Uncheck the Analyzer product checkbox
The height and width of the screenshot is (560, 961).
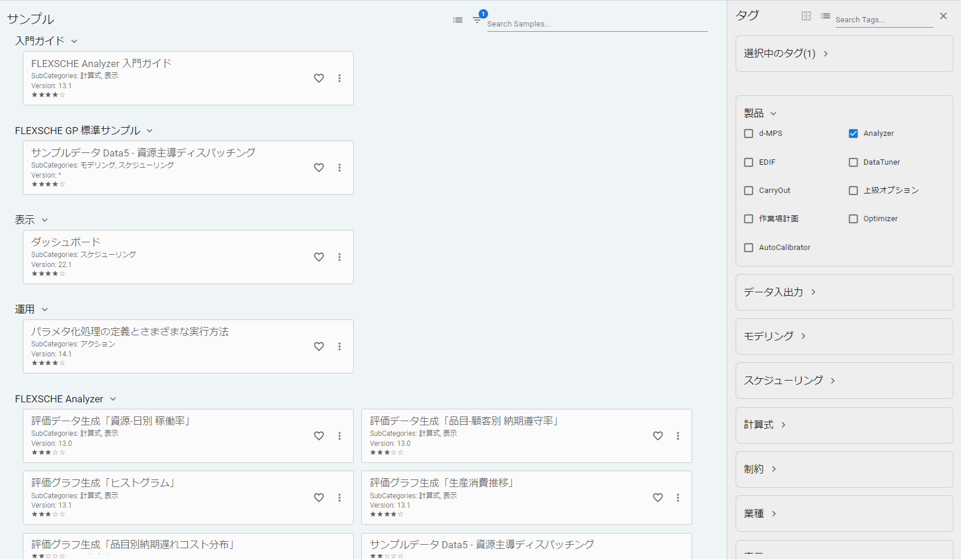(x=853, y=134)
